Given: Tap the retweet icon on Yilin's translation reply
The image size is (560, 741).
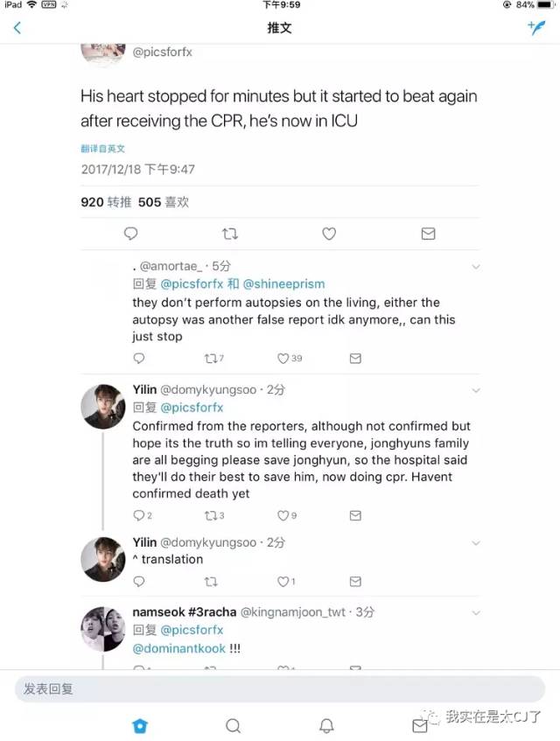Looking at the screenshot, I should click(x=210, y=581).
